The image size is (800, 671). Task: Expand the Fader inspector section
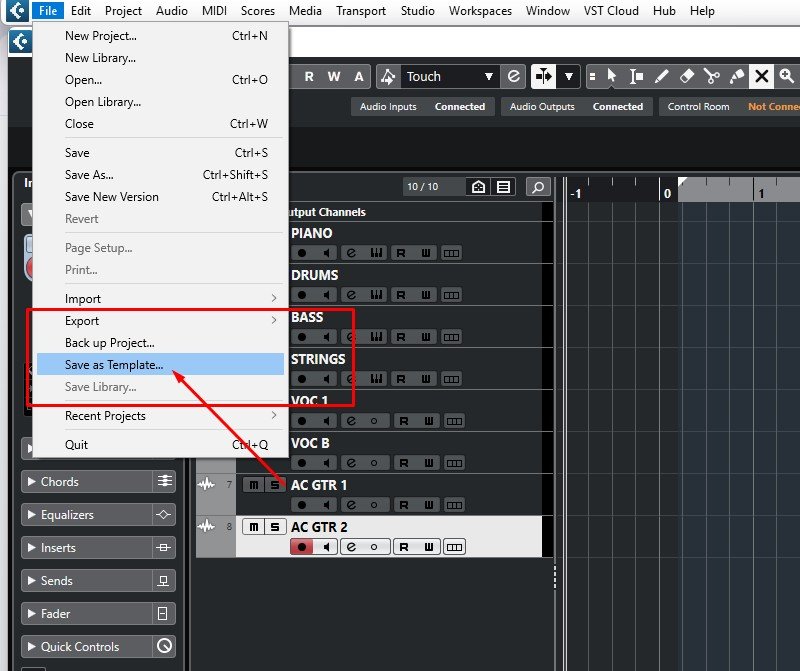(32, 613)
